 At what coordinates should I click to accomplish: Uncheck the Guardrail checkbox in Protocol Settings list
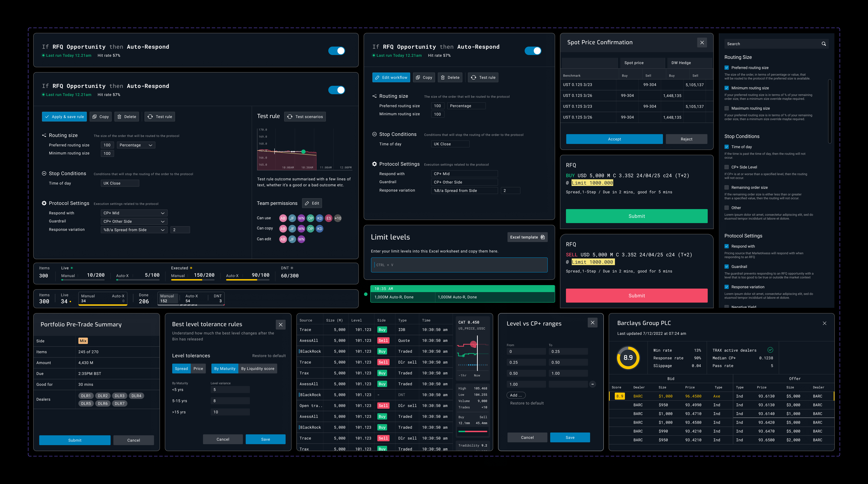726,267
